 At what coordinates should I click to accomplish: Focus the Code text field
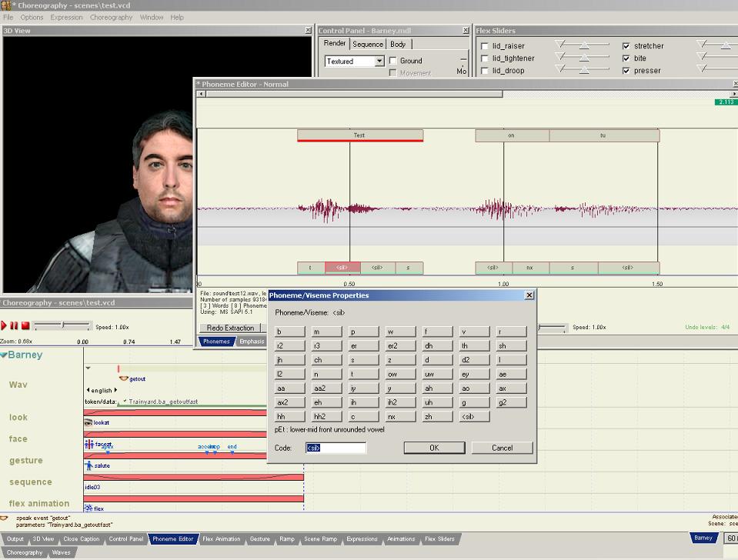[x=336, y=448]
